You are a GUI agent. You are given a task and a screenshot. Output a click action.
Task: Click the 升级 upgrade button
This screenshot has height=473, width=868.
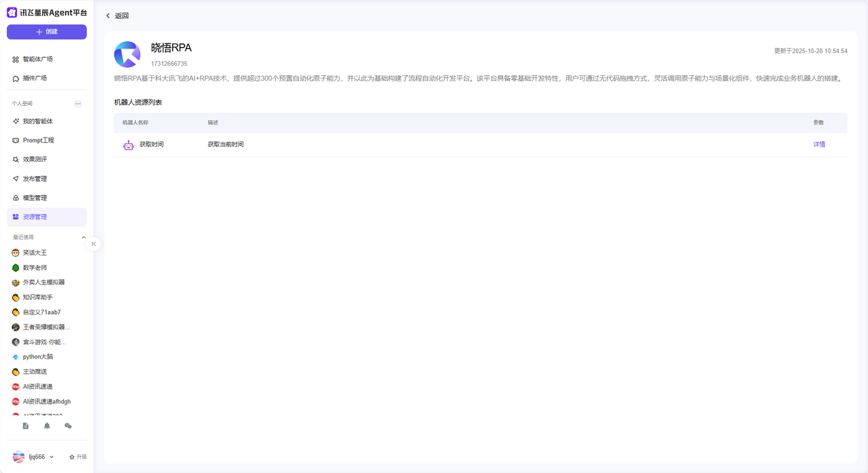[x=78, y=457]
